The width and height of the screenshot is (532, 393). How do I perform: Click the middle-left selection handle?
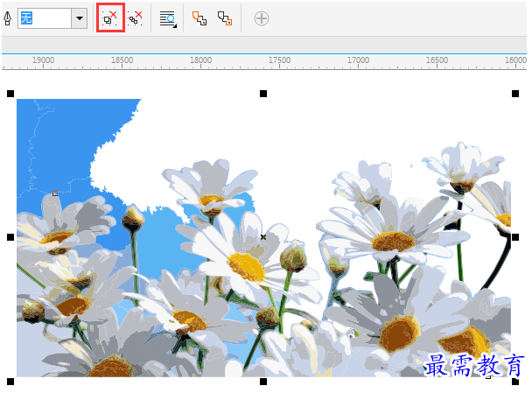point(10,237)
